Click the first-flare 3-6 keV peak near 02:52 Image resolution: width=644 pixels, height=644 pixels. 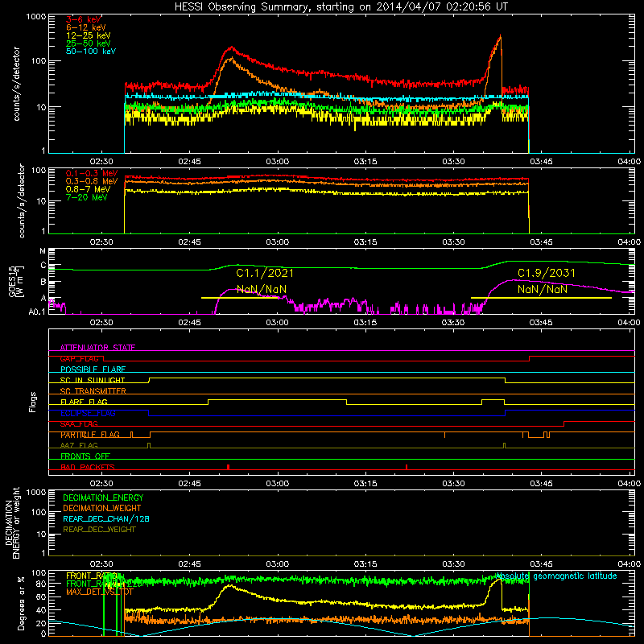point(232,48)
